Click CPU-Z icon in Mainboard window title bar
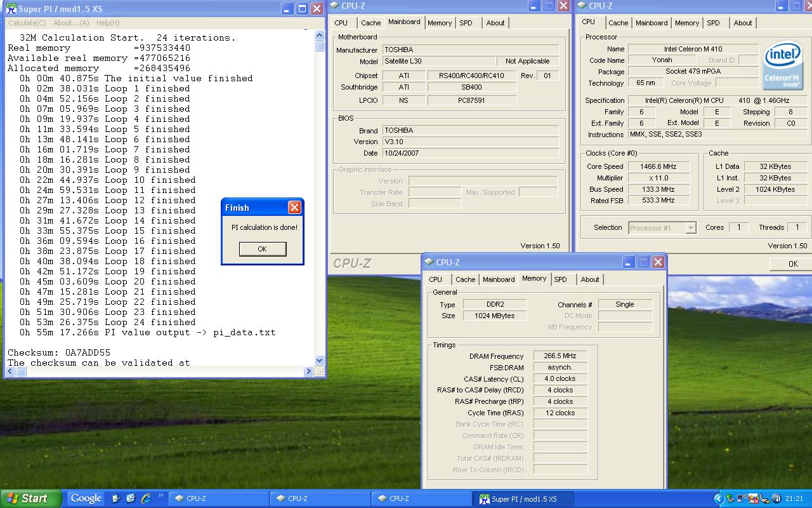This screenshot has height=508, width=812. (x=335, y=6)
